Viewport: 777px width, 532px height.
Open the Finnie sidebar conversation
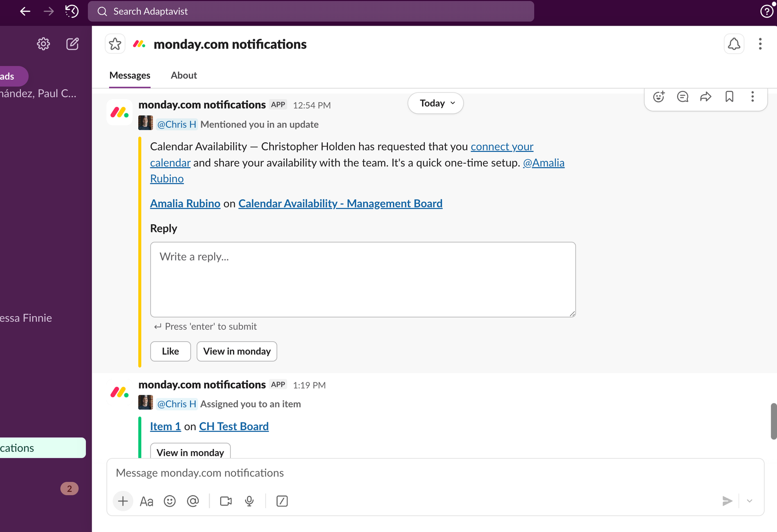(26, 318)
